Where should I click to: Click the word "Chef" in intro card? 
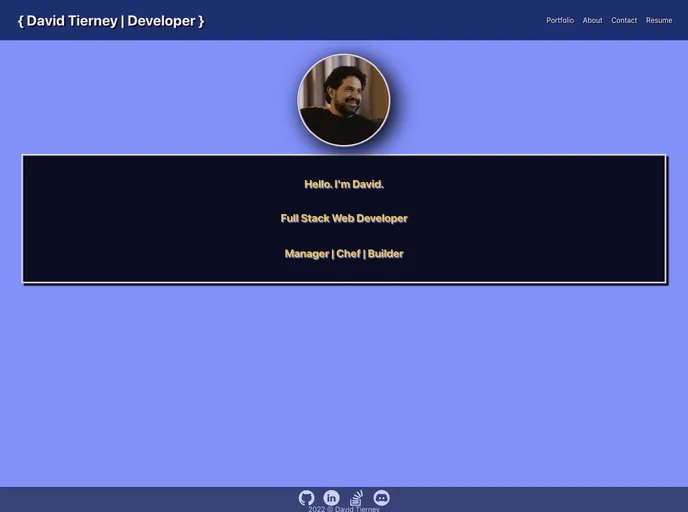click(348, 254)
